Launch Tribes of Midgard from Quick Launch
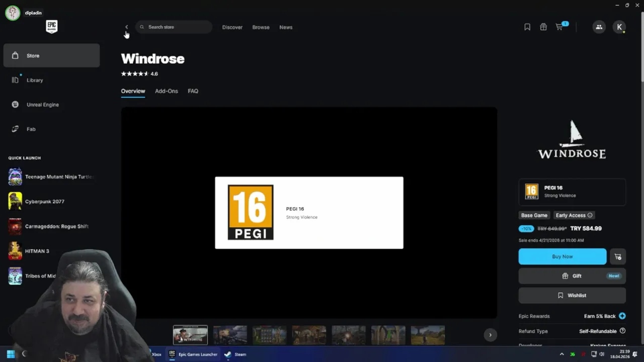Screen dimensions: 644x362 click(x=33, y=276)
